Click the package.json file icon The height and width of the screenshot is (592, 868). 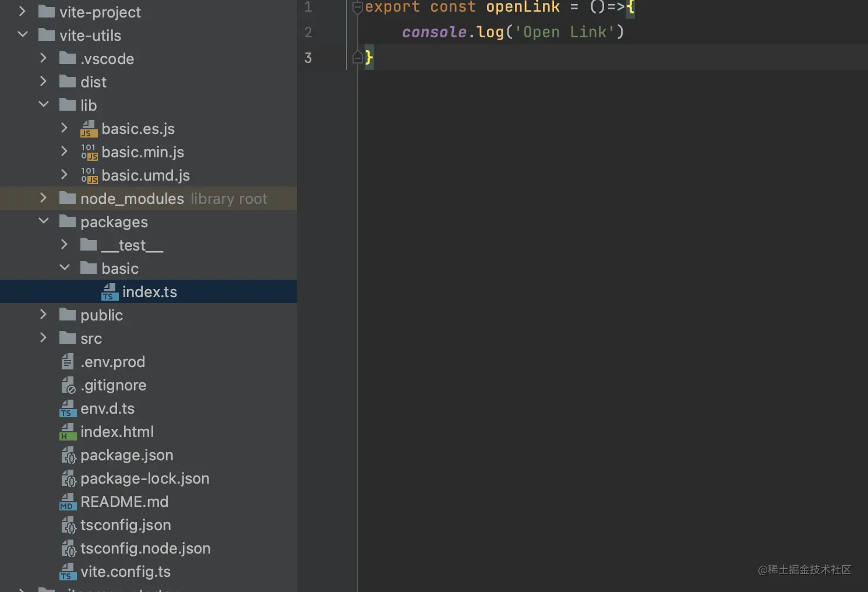coord(69,455)
